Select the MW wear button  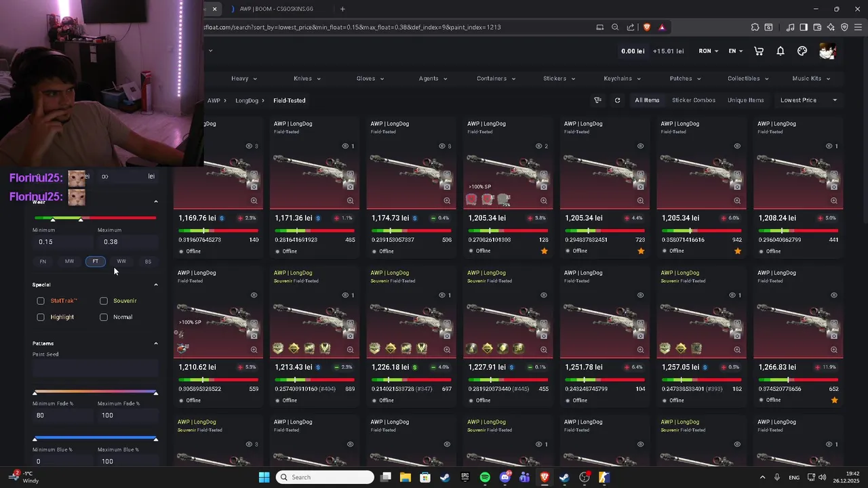[x=69, y=262]
